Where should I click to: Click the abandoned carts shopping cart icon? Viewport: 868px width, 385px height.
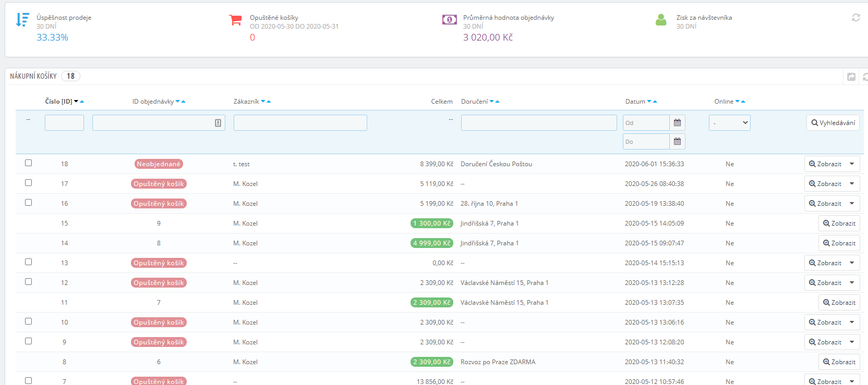click(235, 20)
